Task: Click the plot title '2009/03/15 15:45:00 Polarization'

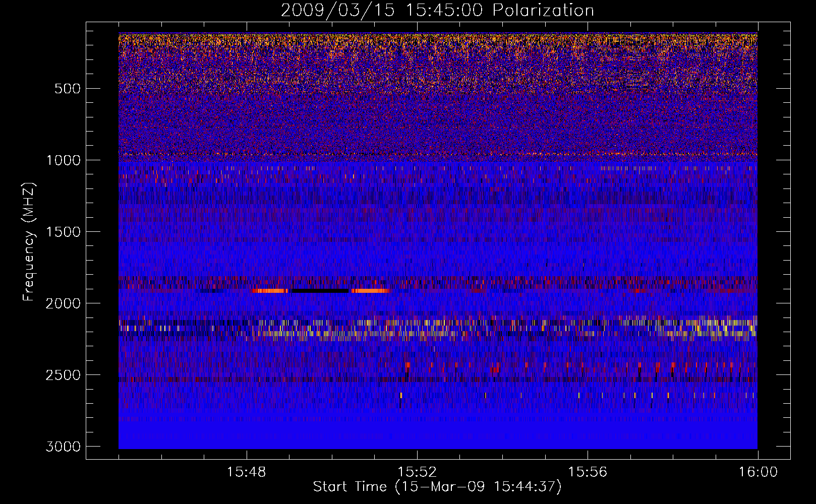Action: tap(437, 10)
